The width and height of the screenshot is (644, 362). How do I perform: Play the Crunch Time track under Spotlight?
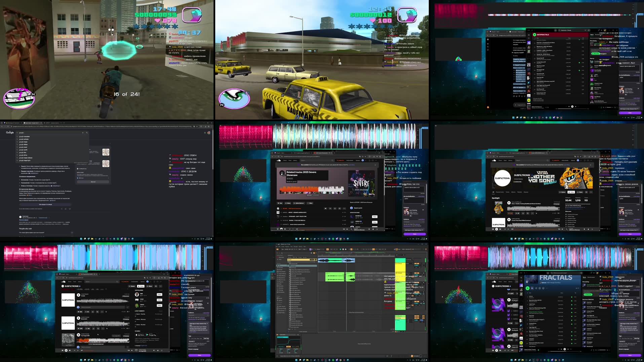coord(509,220)
